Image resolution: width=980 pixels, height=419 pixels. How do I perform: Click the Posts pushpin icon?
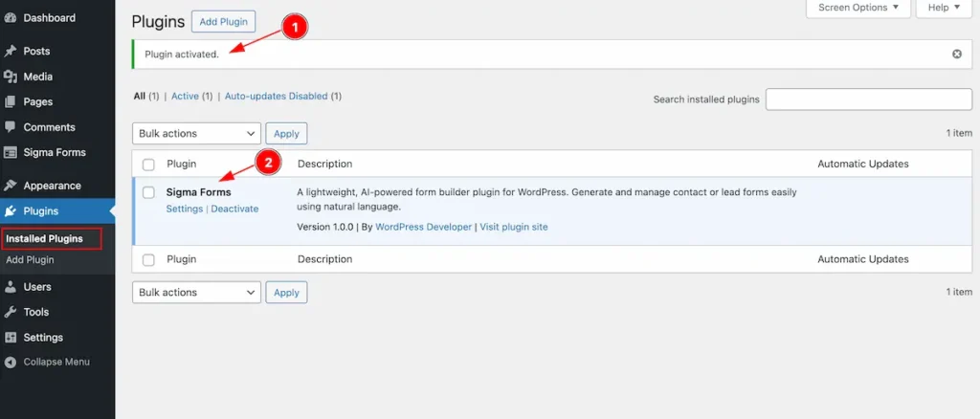(10, 52)
